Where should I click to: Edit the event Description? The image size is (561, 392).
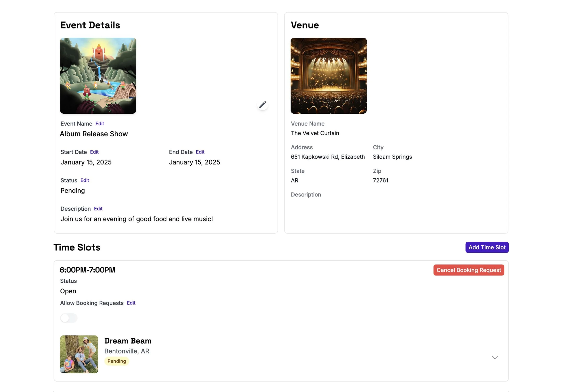point(98,208)
